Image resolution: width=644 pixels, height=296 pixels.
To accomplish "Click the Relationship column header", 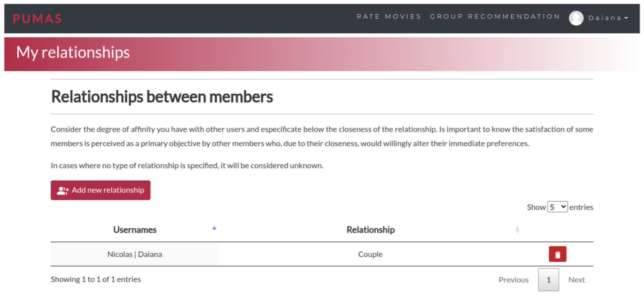I will (370, 230).
